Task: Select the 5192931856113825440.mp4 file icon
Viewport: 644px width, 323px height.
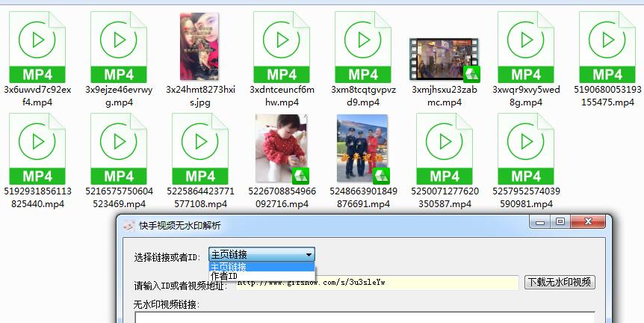Action: point(38,149)
